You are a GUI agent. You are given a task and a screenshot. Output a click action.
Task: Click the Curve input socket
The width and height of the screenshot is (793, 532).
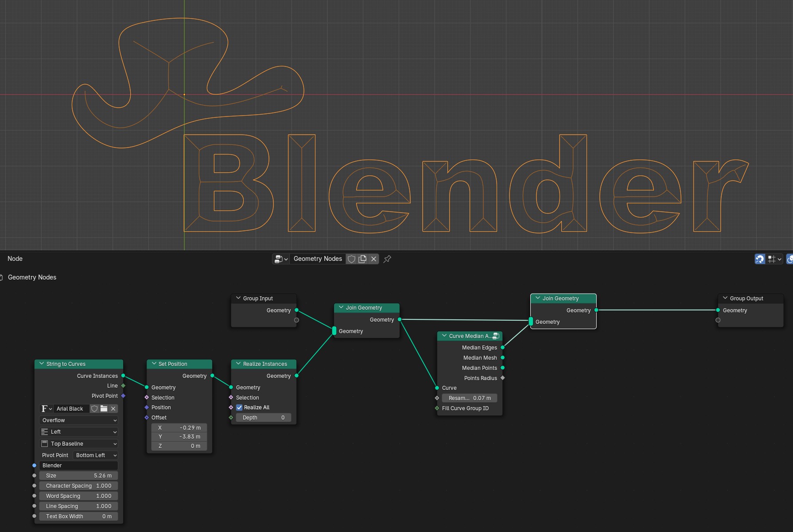tap(437, 388)
